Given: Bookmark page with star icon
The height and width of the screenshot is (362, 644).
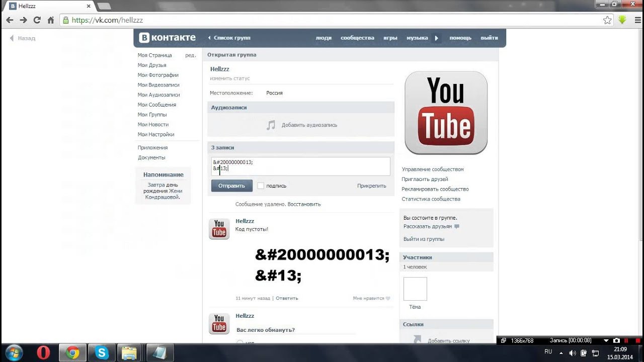Looking at the screenshot, I should [607, 20].
